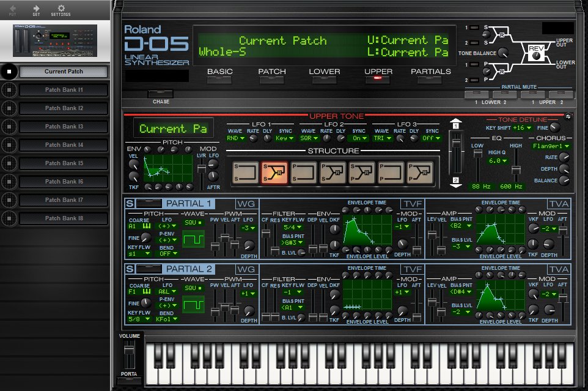Toggle Upper partial 1 mute button
The width and height of the screenshot is (588, 391).
click(532, 94)
